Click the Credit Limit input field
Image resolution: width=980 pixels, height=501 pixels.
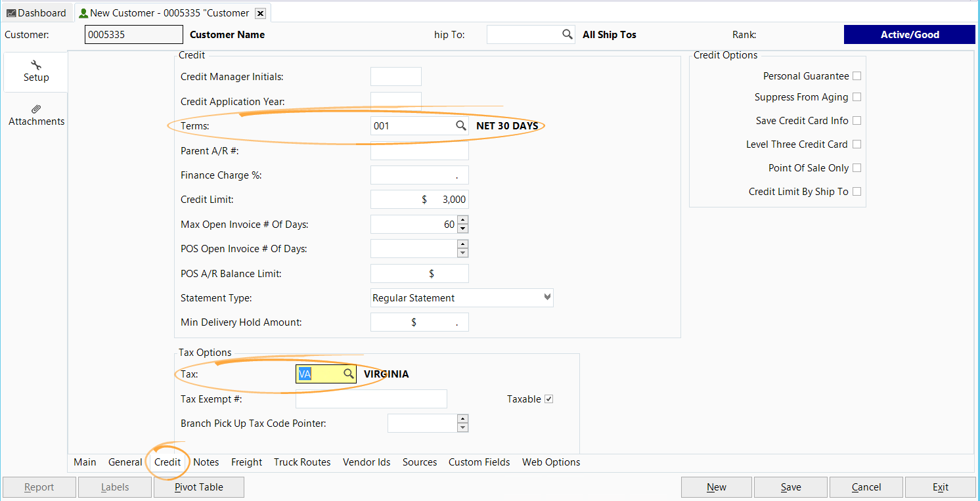click(419, 200)
